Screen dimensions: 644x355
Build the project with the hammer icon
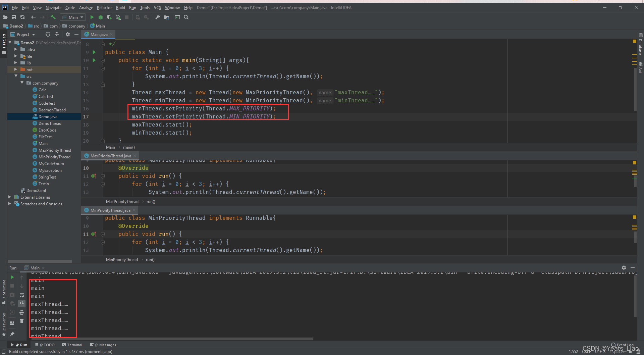coord(53,17)
